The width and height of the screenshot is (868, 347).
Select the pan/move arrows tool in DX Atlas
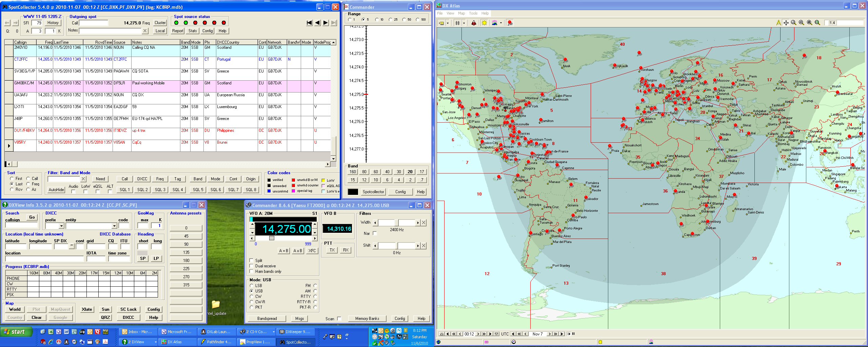click(786, 23)
